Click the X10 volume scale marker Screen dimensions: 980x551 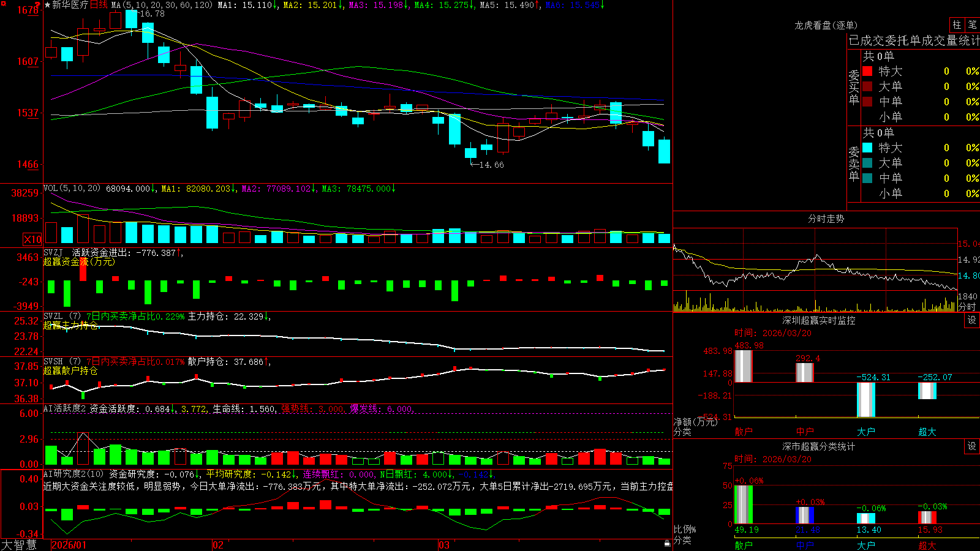click(32, 239)
